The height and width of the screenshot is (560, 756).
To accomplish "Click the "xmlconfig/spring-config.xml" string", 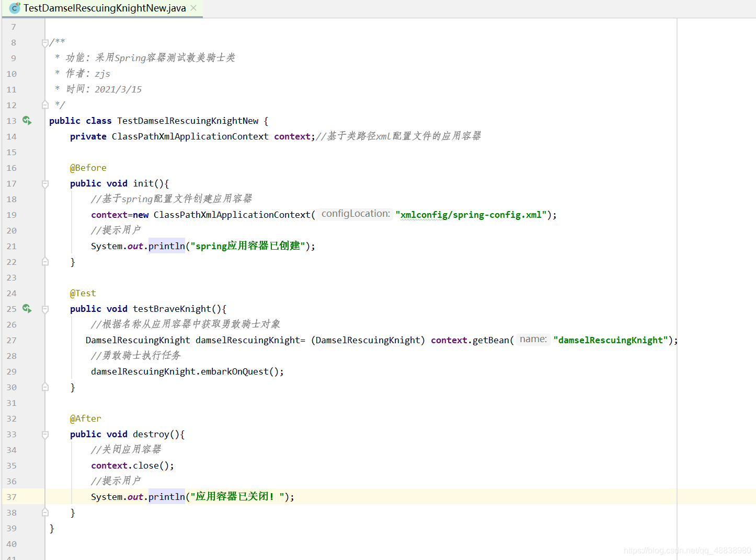I will point(471,215).
